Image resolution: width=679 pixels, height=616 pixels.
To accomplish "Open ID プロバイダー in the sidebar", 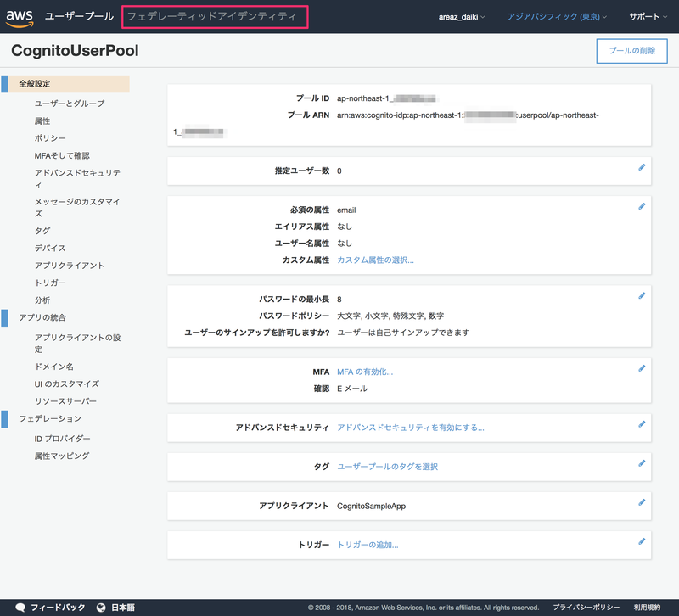I will (x=62, y=439).
